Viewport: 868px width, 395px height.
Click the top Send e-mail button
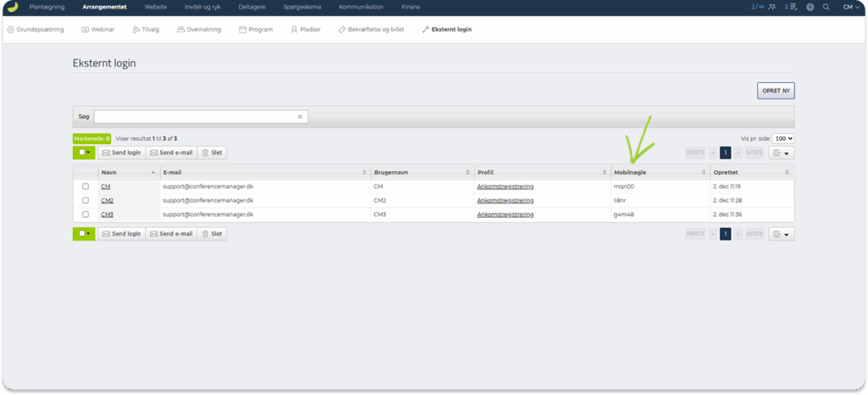[x=171, y=153]
